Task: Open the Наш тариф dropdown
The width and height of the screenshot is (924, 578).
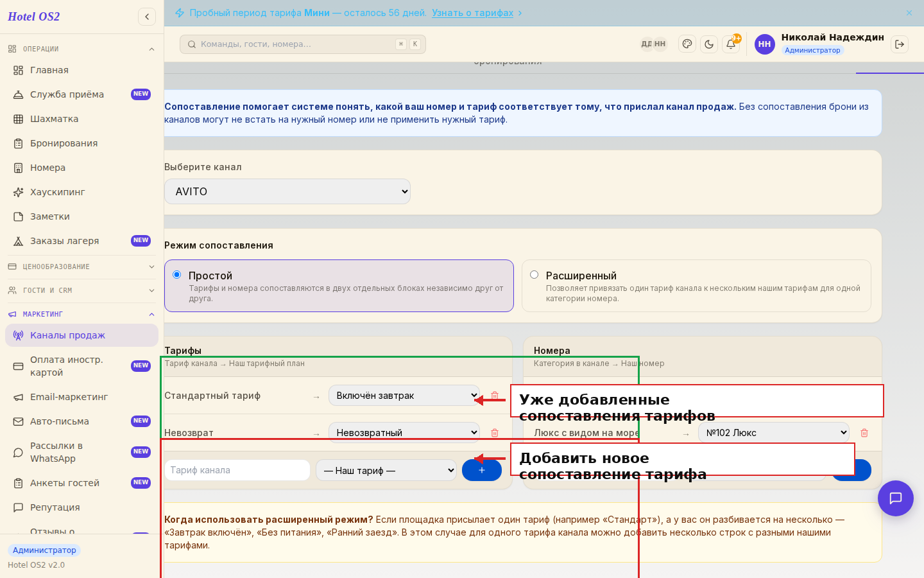Action: coord(386,470)
